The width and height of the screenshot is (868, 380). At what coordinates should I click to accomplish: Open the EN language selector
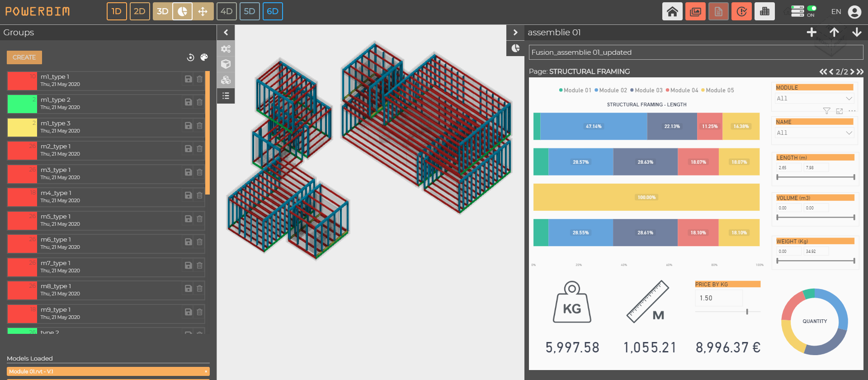click(836, 12)
